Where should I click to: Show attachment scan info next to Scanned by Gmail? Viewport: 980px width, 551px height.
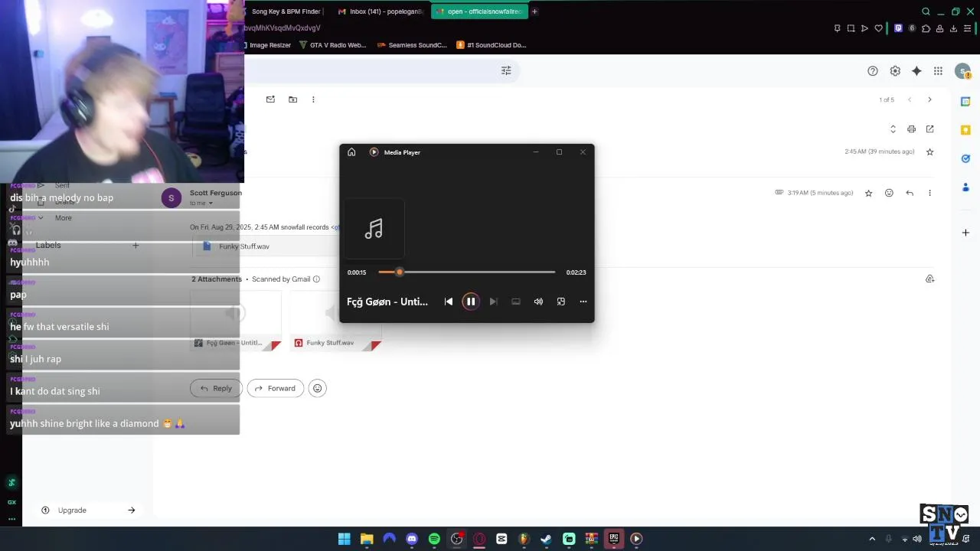[x=316, y=279]
